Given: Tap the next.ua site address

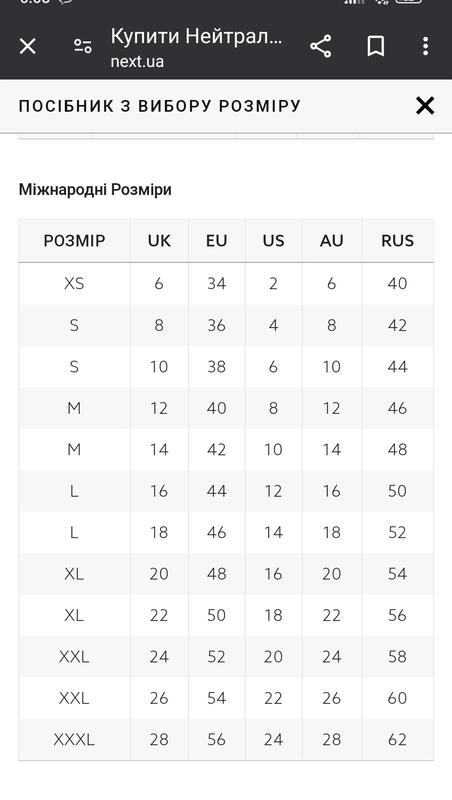Looking at the screenshot, I should (137, 61).
